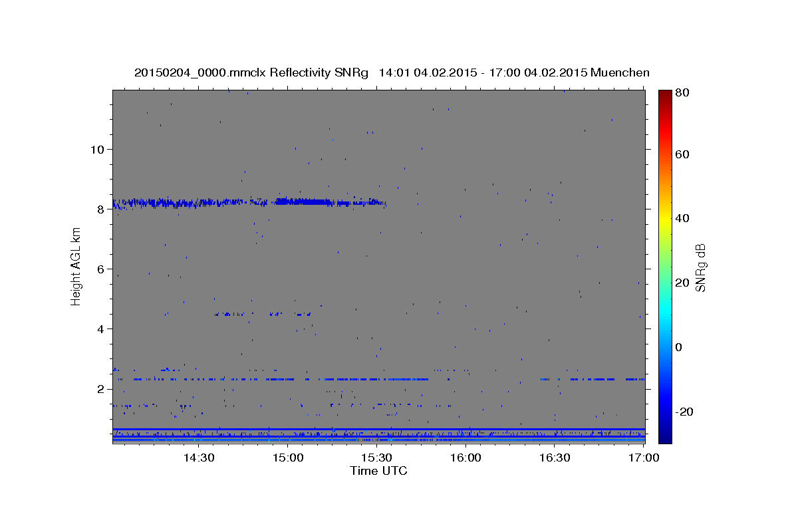
Task: Click the 80 value on colorbar scale
Action: click(x=682, y=92)
